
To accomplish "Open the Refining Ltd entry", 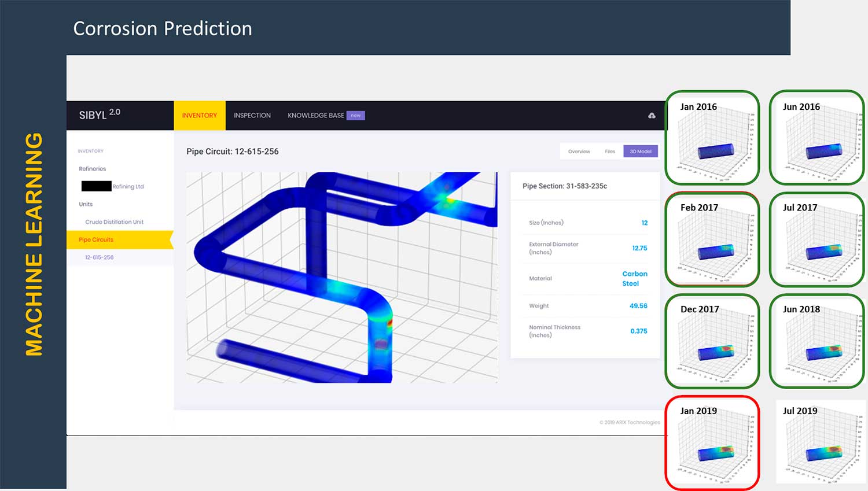I will (x=127, y=187).
